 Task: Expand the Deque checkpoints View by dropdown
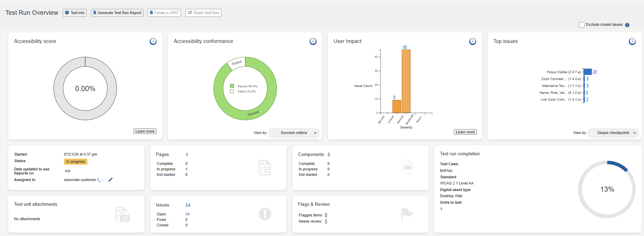[613, 133]
